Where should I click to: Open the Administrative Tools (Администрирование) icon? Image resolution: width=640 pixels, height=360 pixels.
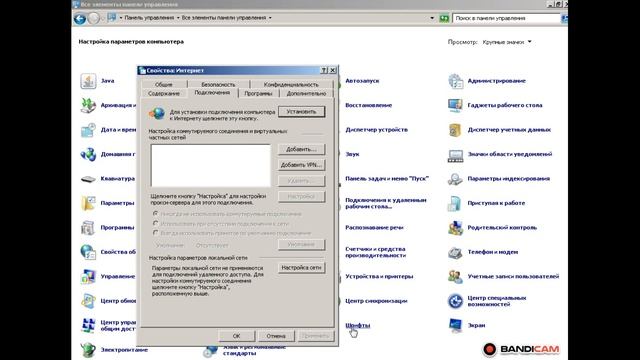456,81
